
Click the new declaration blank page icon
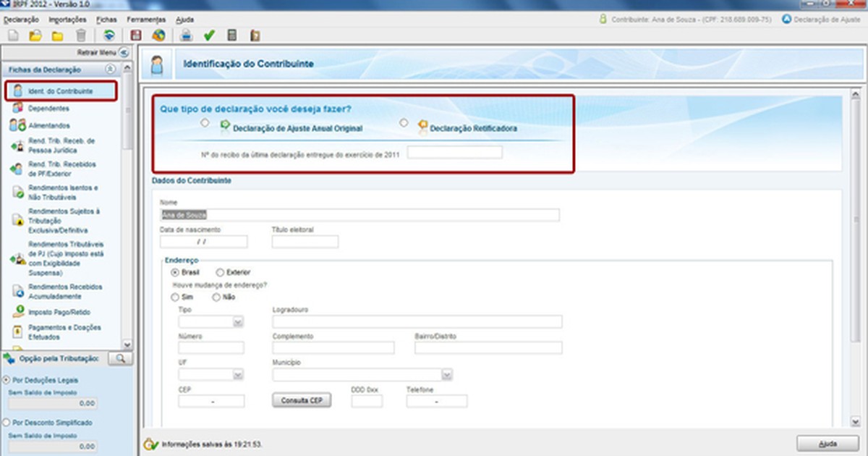coord(12,35)
